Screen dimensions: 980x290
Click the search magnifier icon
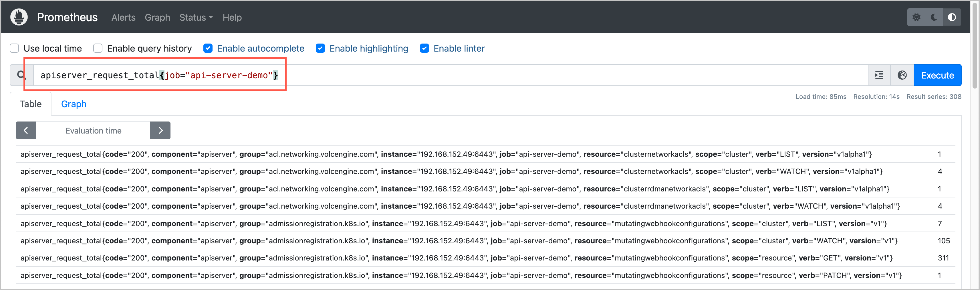click(21, 75)
